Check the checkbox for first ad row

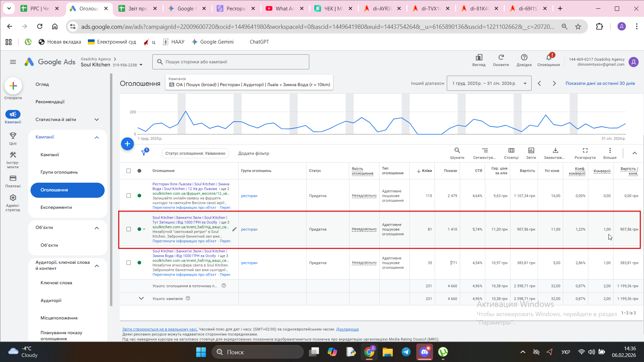coord(128,196)
